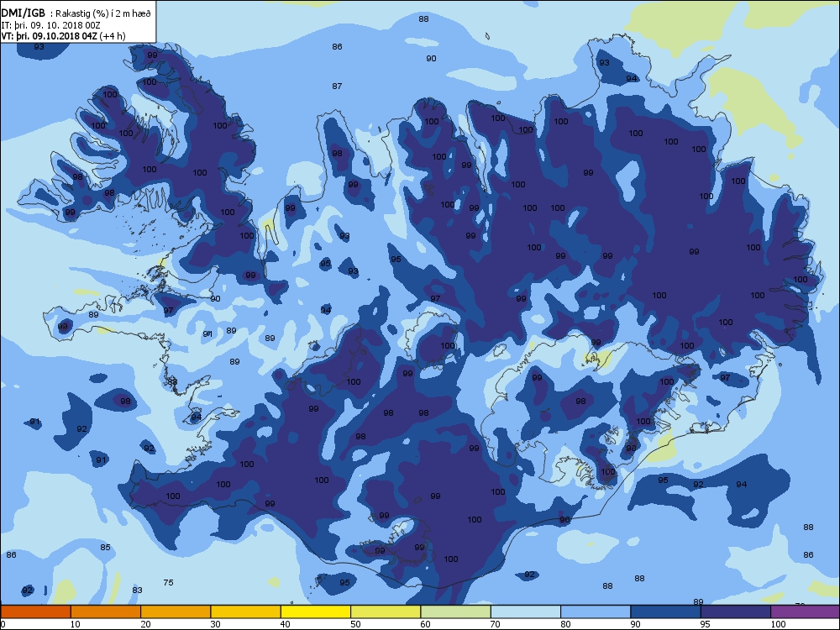840x630 pixels.
Task: Click the '10' tick label on the legend
Action: pos(75,624)
